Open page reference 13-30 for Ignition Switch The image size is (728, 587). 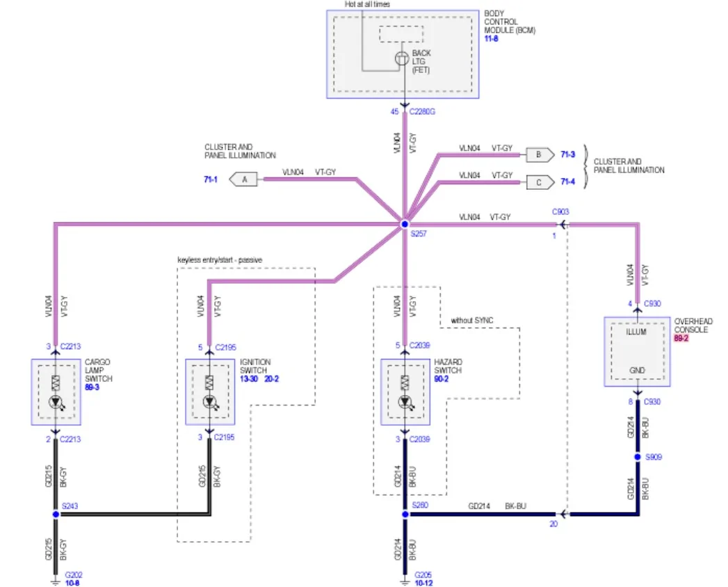pyautogui.click(x=249, y=379)
